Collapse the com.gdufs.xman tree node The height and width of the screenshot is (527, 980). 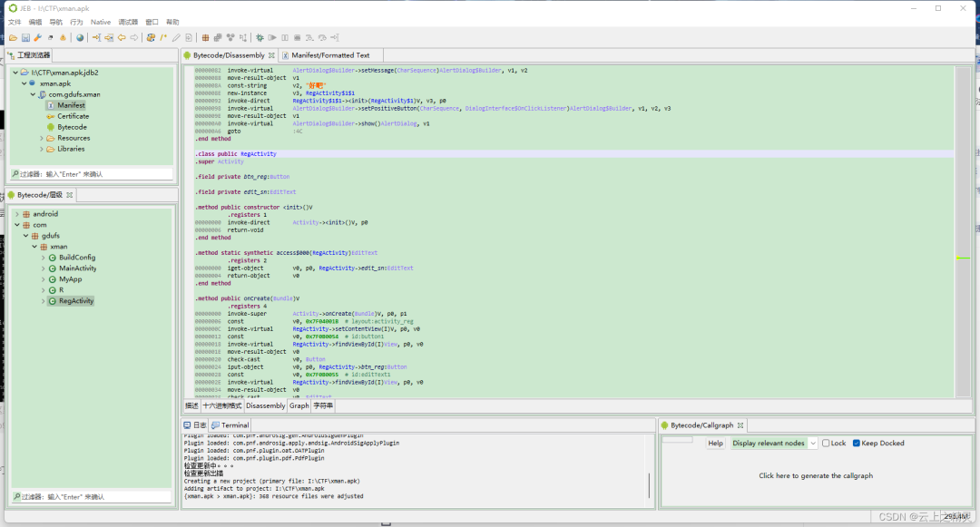[34, 94]
